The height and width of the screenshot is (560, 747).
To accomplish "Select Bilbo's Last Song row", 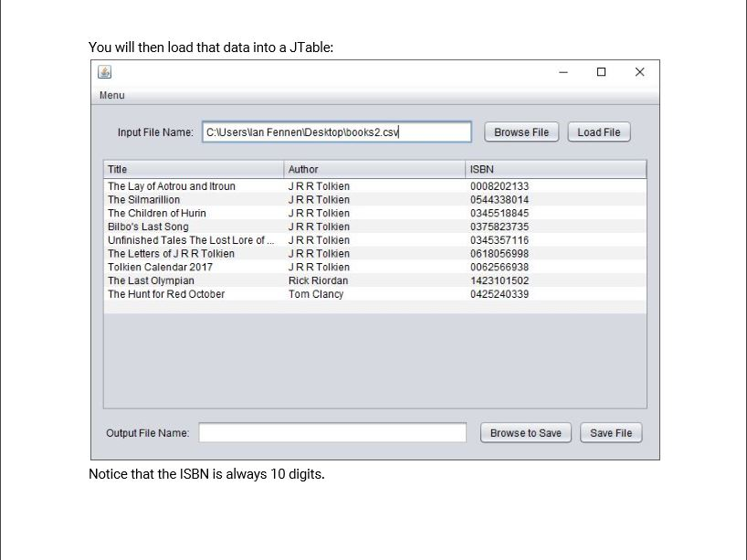I will [x=183, y=227].
